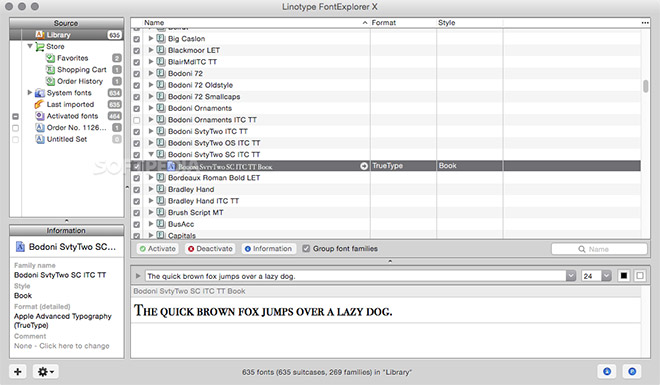The image size is (660, 385).
Task: Click the arrow icon on the selected Book row
Action: (x=364, y=166)
